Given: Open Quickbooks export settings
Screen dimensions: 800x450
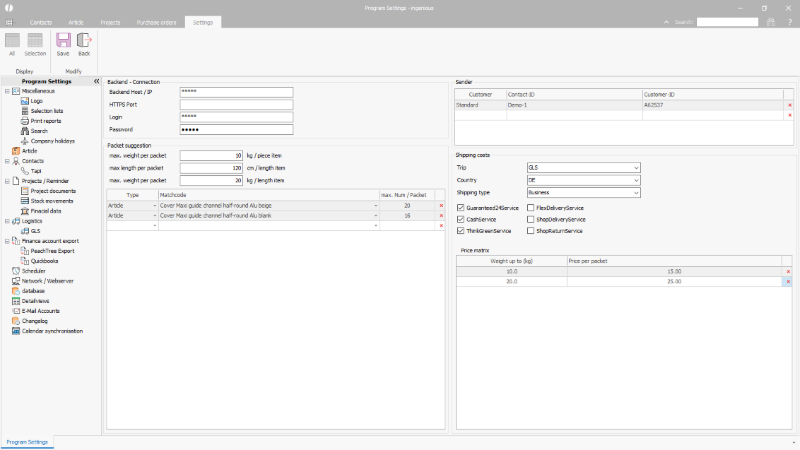Looking at the screenshot, I should click(44, 261).
